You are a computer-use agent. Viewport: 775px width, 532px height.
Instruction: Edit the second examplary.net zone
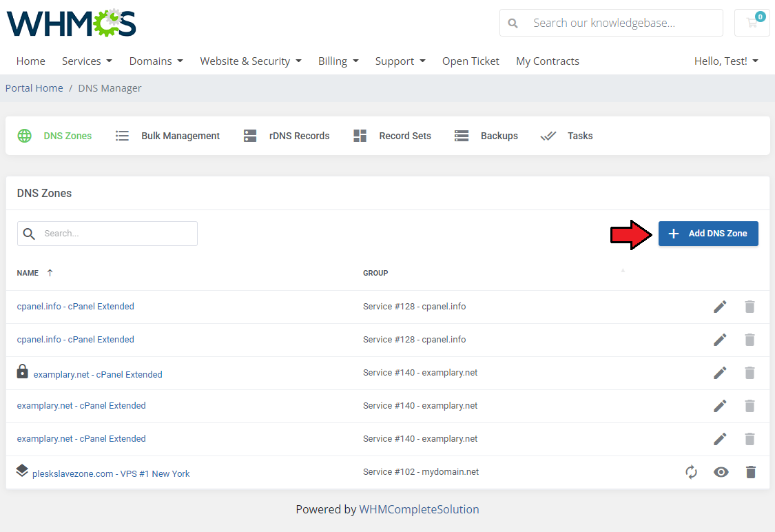click(x=720, y=406)
